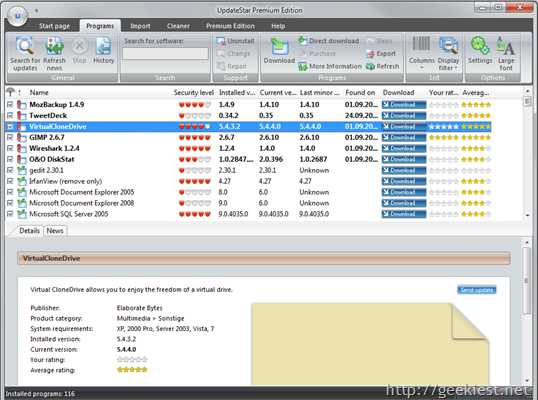The width and height of the screenshot is (538, 400).
Task: Click Download button for O&O DiskStat
Action: pos(404,160)
